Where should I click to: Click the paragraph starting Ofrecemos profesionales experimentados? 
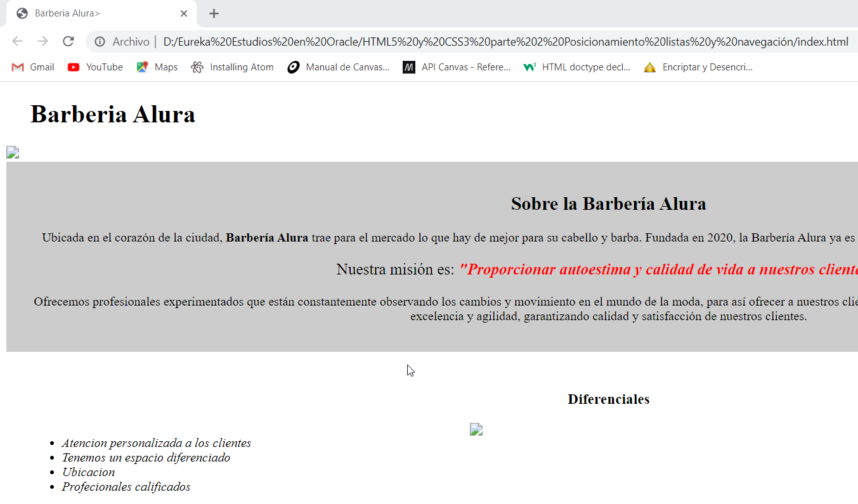(446, 309)
